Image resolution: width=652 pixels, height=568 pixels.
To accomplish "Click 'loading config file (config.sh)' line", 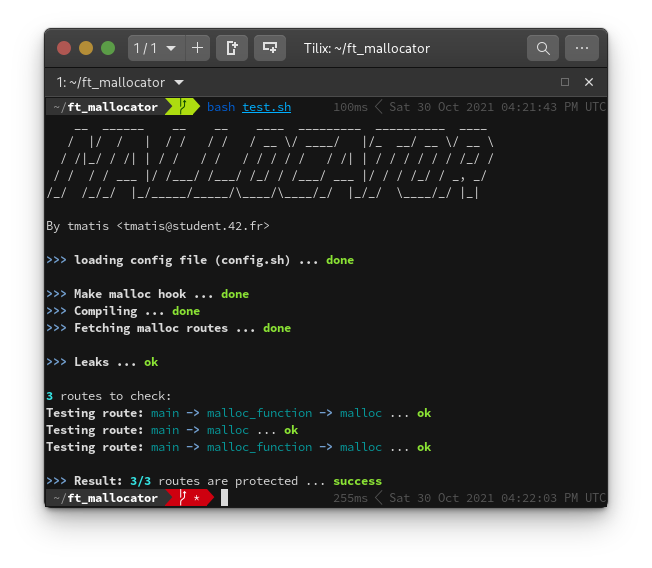I will 200,260.
